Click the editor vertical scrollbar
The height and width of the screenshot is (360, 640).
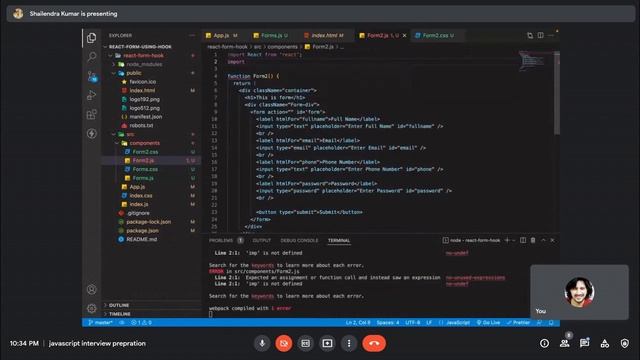557,94
